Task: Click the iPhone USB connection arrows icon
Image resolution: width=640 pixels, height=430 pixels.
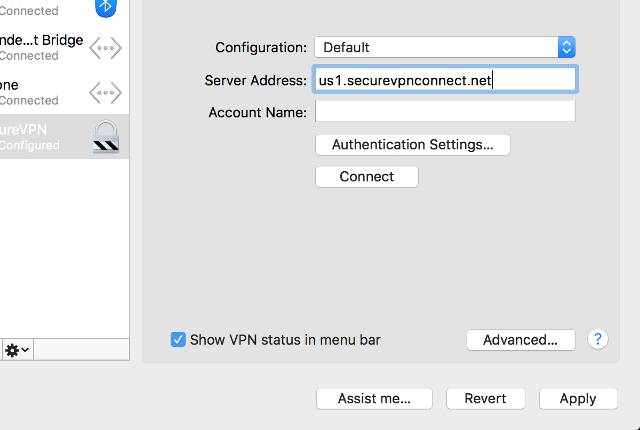Action: point(106,92)
